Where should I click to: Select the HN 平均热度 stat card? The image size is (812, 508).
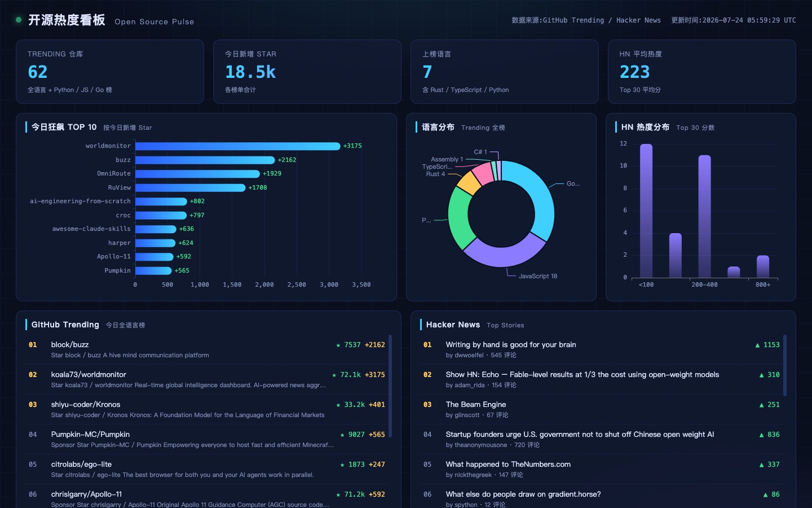click(x=702, y=72)
